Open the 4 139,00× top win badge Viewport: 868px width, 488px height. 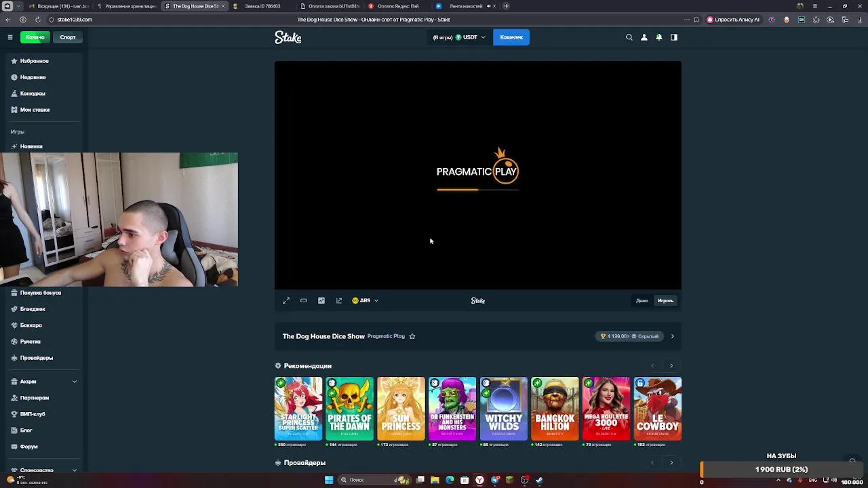[x=631, y=336]
